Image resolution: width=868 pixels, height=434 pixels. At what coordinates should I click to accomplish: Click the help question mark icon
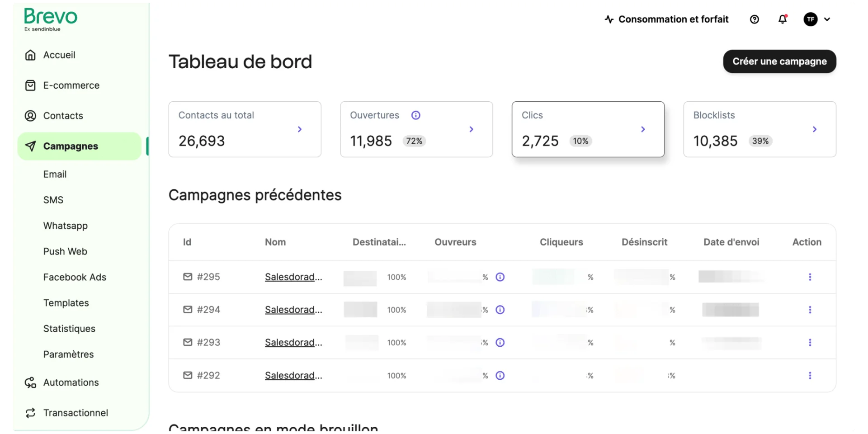754,19
